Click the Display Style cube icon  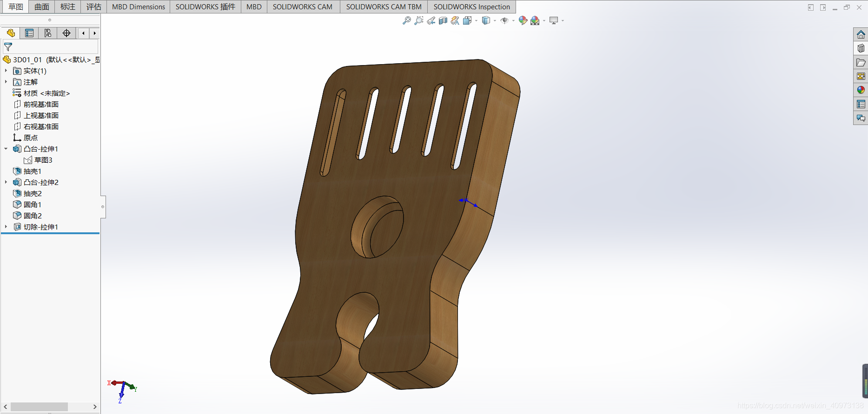tap(486, 20)
